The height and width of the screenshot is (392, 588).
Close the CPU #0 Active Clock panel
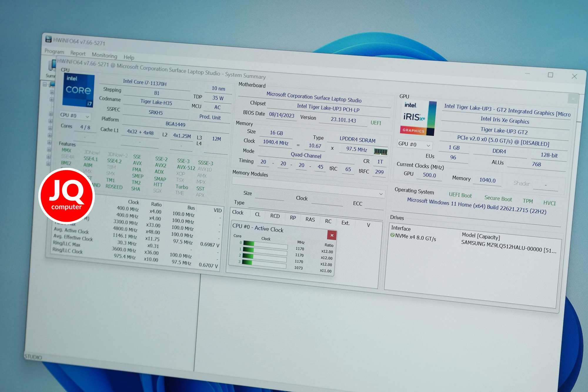(x=332, y=235)
